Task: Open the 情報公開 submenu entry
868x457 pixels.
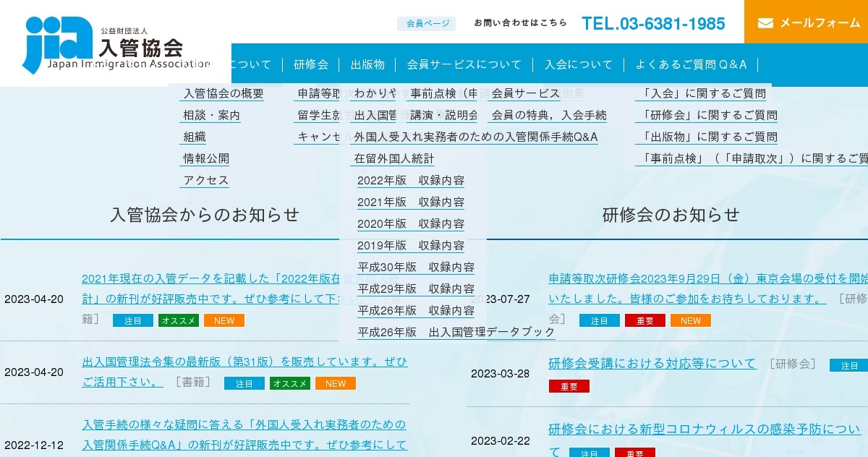Action: pos(205,158)
